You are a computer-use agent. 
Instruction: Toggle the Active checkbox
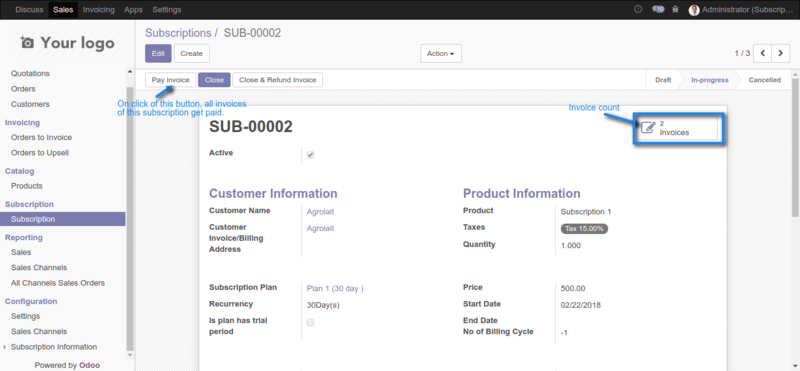tap(310, 155)
